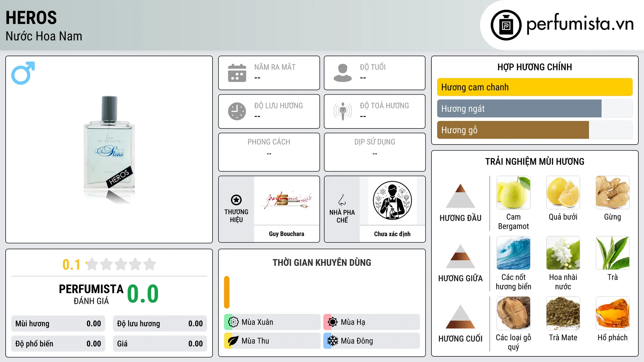Click the Guy Bouchara brand name

pos(286,234)
